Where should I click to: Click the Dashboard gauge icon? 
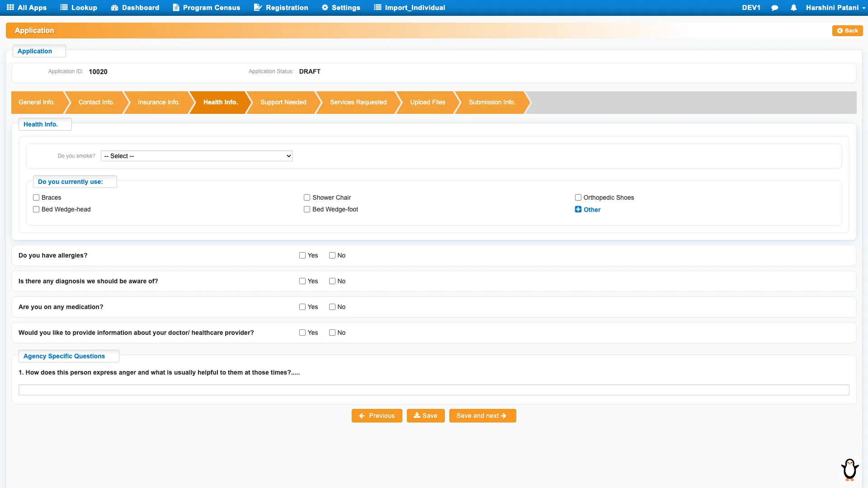[114, 8]
